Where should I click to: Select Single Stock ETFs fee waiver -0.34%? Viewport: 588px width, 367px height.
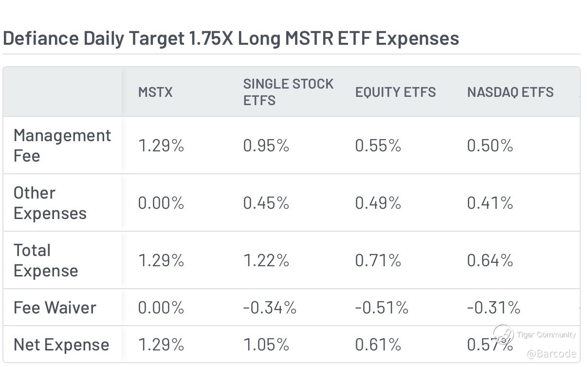tap(270, 308)
